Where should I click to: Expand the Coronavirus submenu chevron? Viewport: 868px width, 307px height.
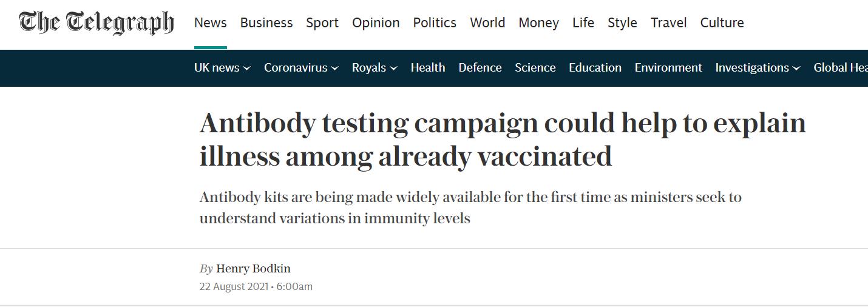pyautogui.click(x=334, y=69)
